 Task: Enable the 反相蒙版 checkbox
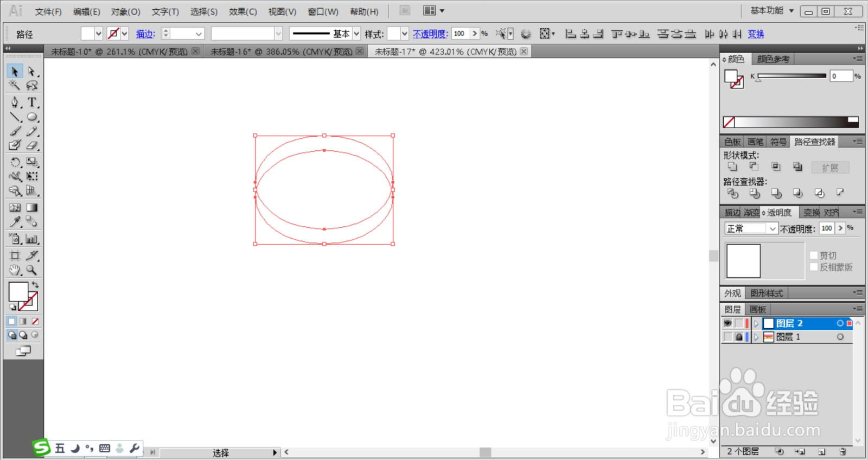pos(814,267)
